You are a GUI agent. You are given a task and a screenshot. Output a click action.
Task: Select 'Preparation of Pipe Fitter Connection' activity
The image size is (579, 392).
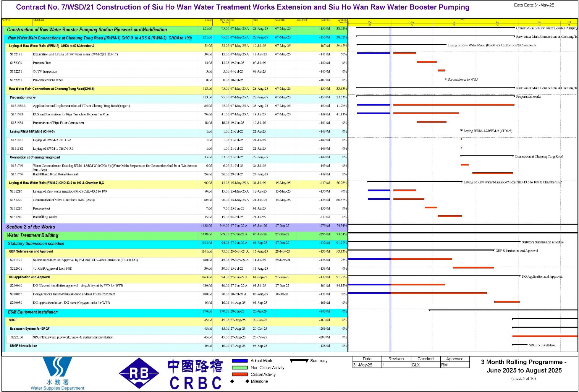[58, 123]
